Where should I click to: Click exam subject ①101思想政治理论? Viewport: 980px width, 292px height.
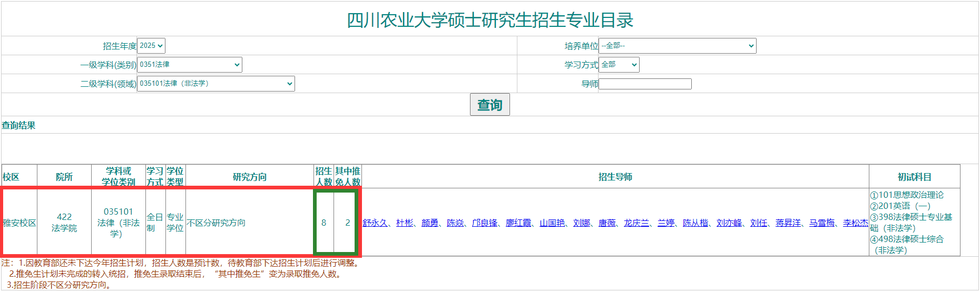[x=907, y=195]
